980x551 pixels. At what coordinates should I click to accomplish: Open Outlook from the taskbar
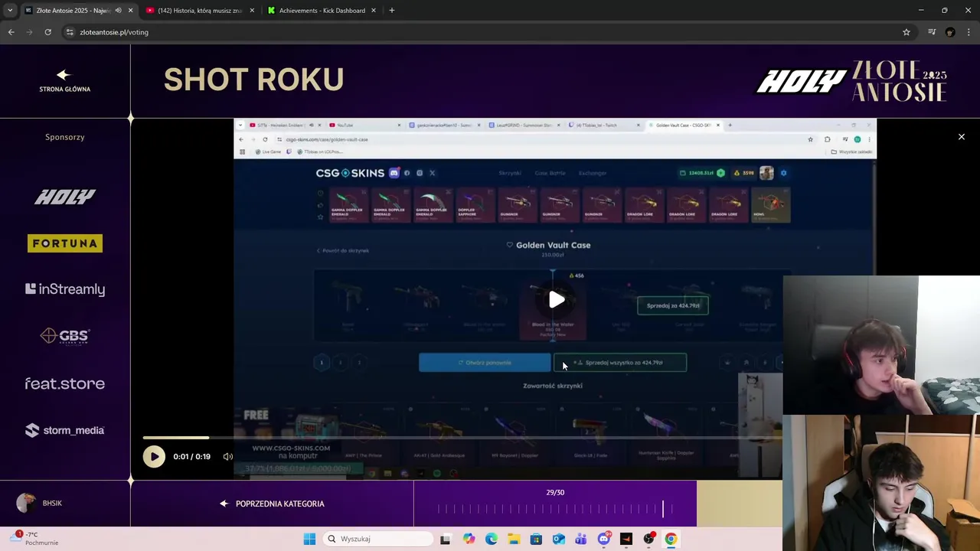click(559, 539)
